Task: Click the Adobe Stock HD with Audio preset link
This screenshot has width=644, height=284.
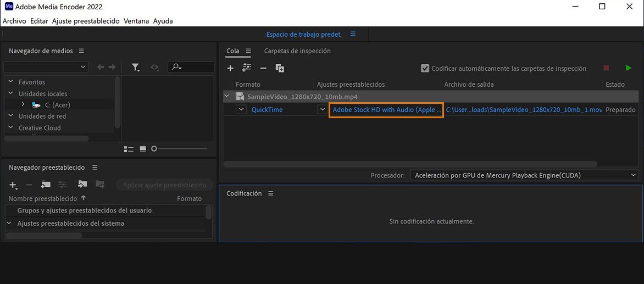Action: (x=386, y=109)
